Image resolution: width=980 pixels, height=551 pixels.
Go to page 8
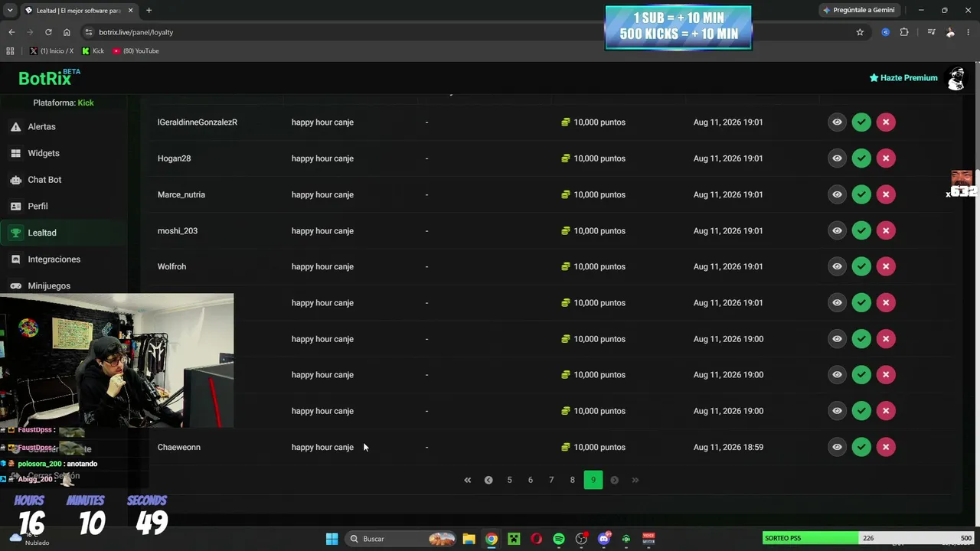click(572, 480)
